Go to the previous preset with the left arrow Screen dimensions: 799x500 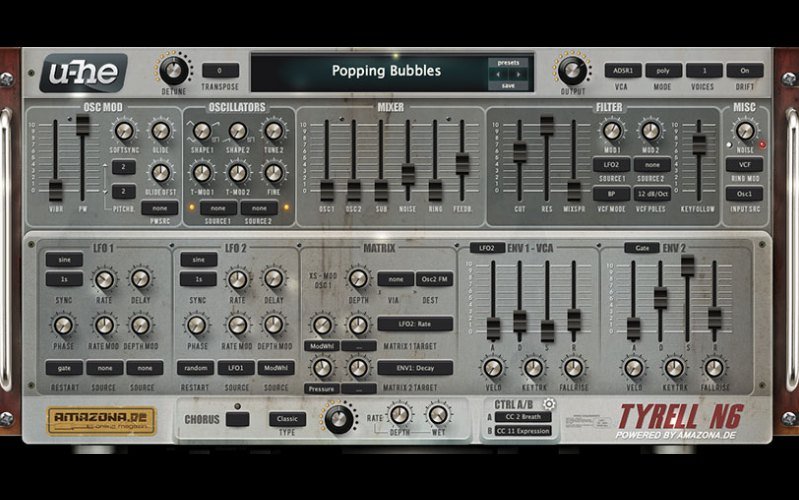tap(498, 74)
